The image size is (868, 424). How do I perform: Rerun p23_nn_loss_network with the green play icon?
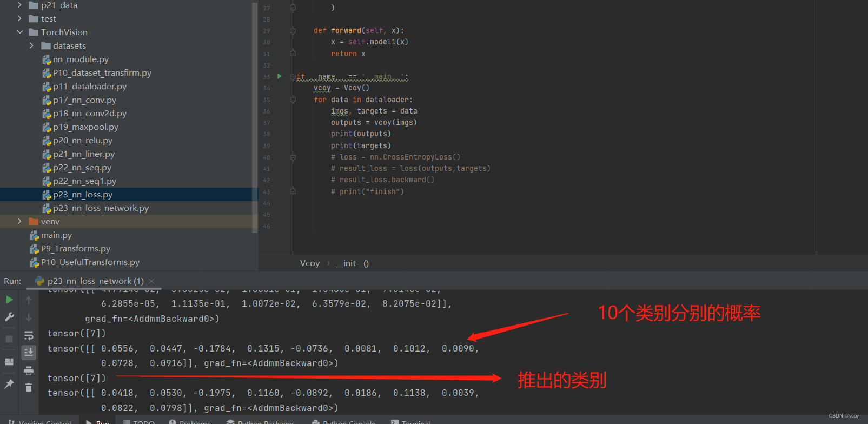9,300
